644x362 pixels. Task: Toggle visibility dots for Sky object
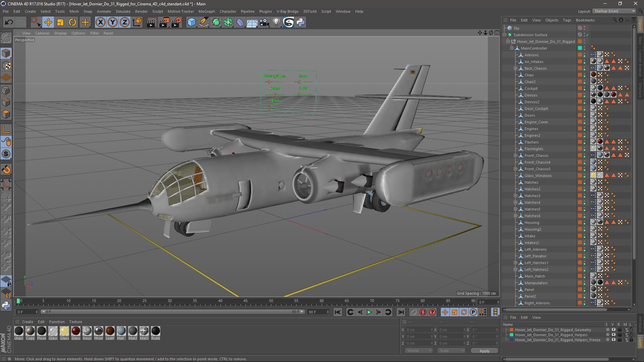click(584, 28)
